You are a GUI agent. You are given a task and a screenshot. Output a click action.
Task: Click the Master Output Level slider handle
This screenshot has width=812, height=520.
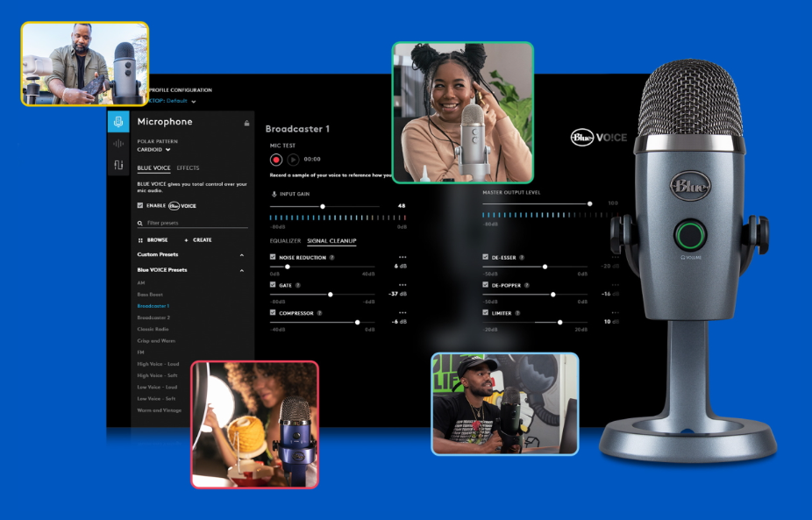click(x=590, y=203)
